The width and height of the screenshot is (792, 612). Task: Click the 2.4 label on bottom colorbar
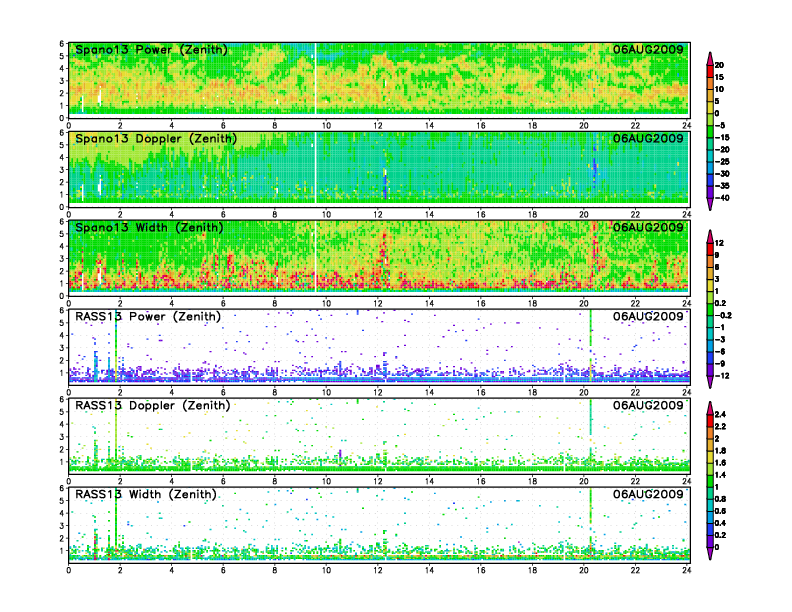(720, 414)
